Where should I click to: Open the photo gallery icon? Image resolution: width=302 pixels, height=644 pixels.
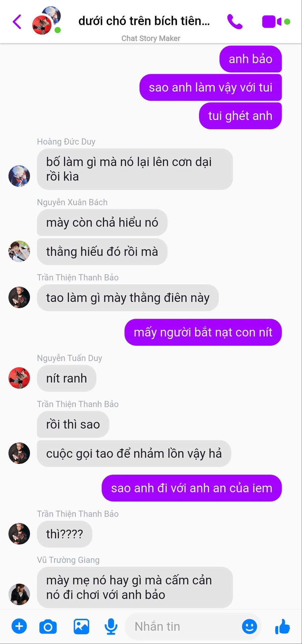coord(81,626)
